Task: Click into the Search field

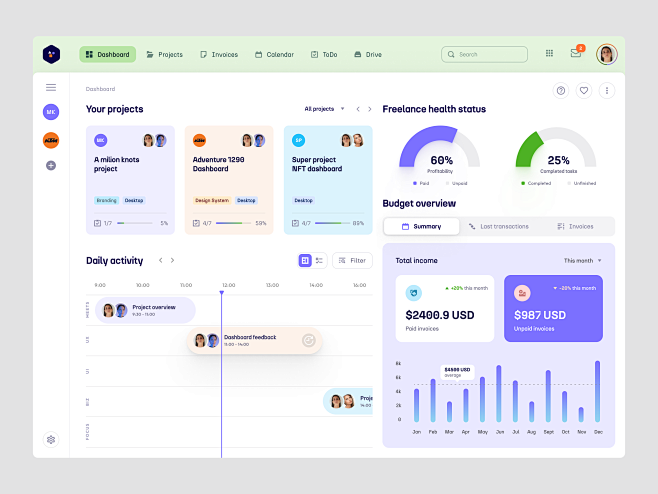Action: coord(484,54)
